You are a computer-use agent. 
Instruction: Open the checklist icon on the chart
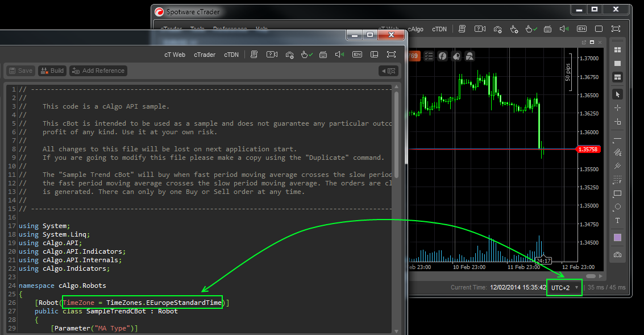[x=429, y=56]
